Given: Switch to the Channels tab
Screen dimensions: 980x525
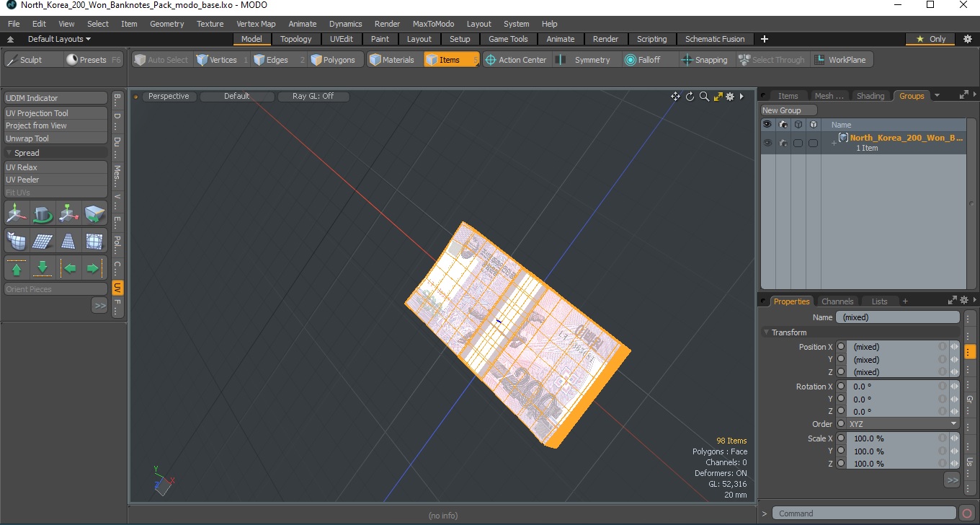Looking at the screenshot, I should [837, 301].
